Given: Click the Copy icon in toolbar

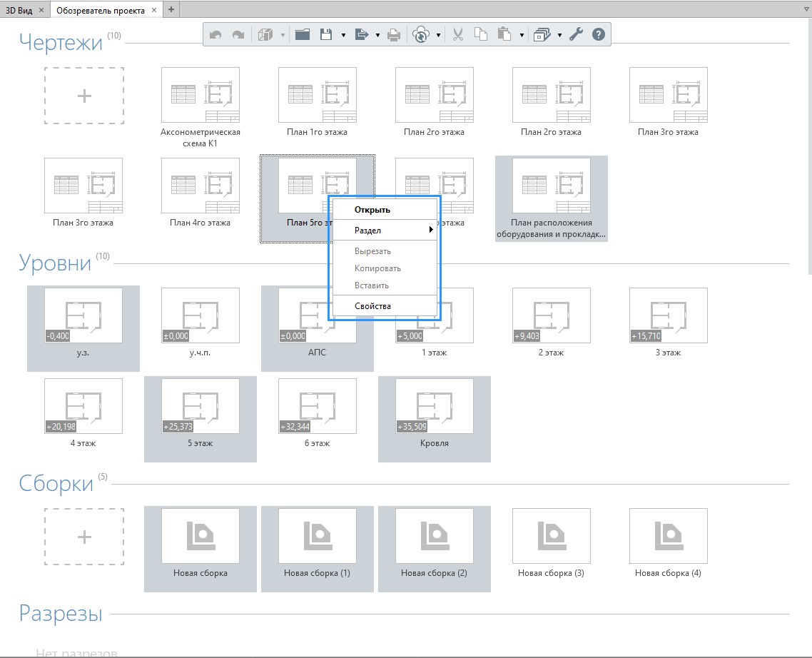Looking at the screenshot, I should pyautogui.click(x=481, y=34).
